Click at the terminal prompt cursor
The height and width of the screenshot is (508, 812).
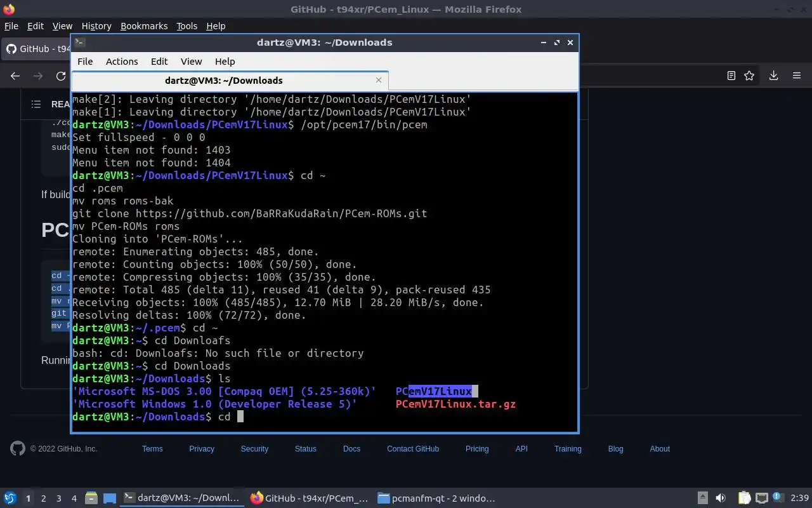pos(240,417)
